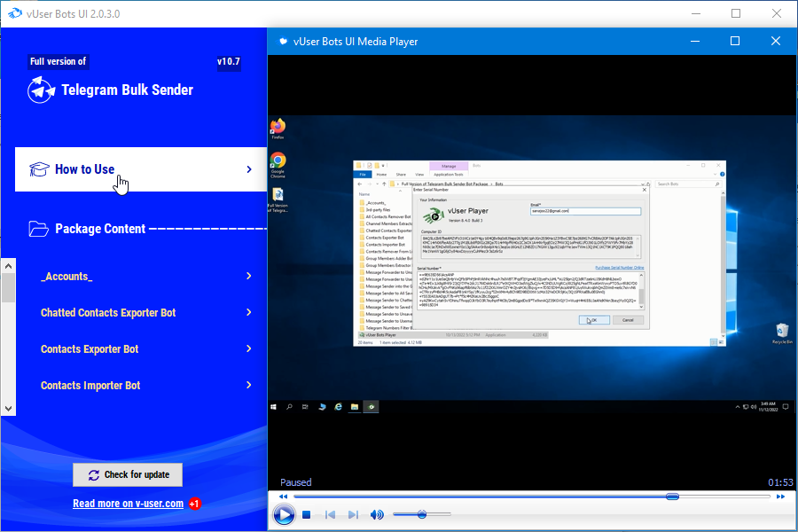This screenshot has height=532, width=798.
Task: Stop the video playback
Action: [307, 514]
